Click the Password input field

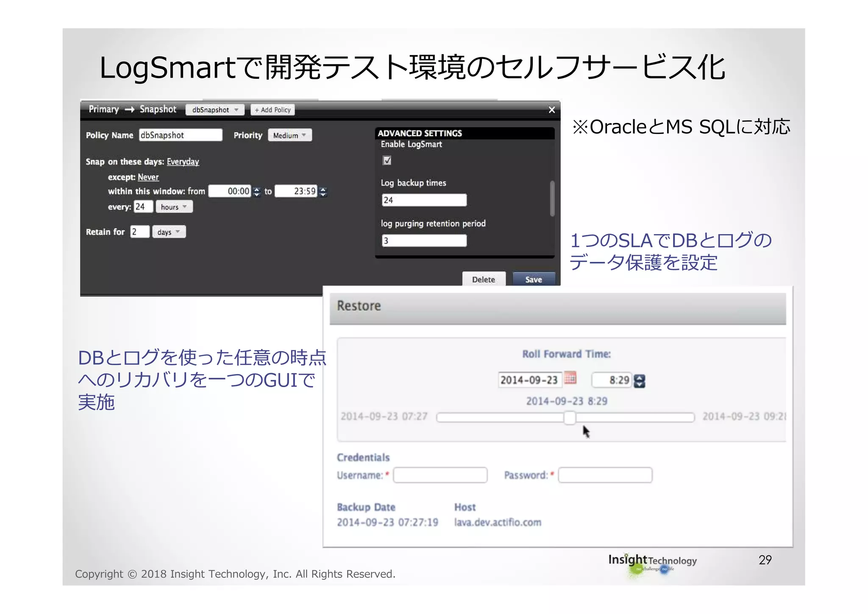605,475
